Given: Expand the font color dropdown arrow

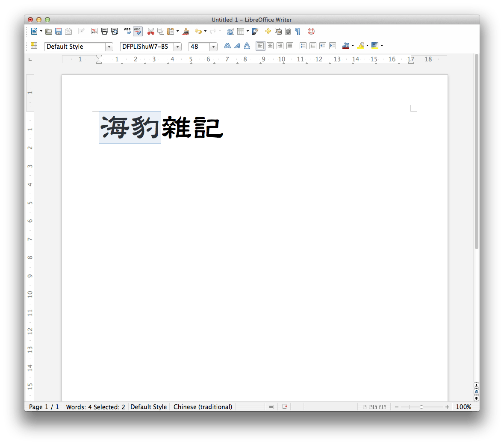Looking at the screenshot, I should tap(353, 46).
